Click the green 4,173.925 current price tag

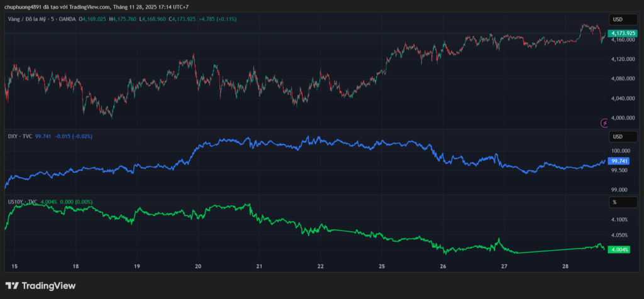coord(623,32)
